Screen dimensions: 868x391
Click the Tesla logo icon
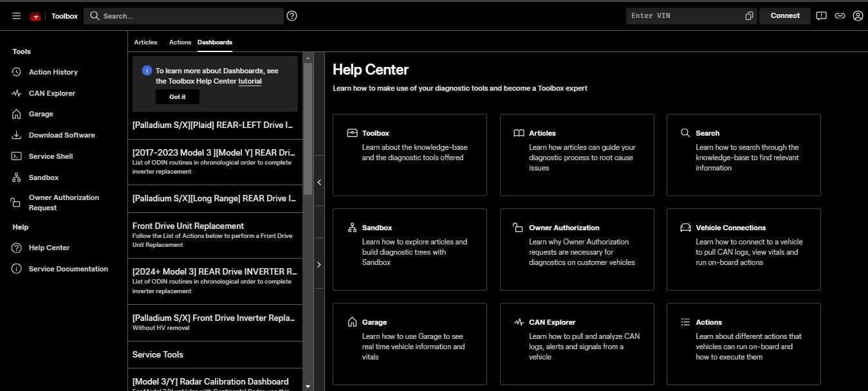click(x=35, y=16)
